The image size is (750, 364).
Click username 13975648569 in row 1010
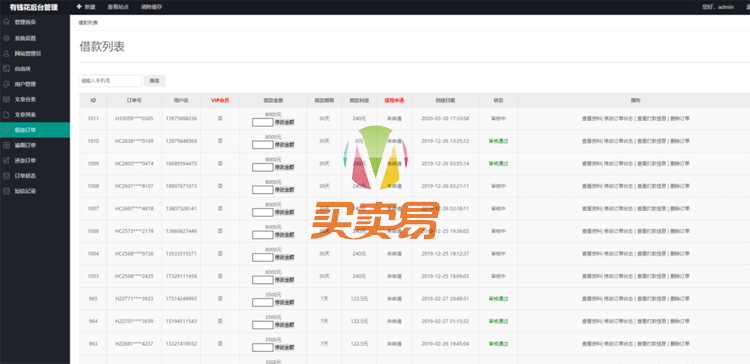coord(181,141)
